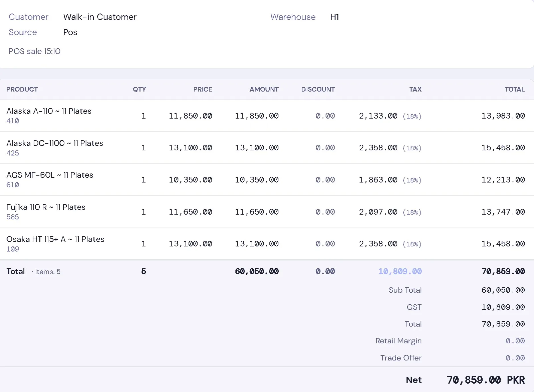
Task: Click the TAX column header
Action: click(416, 89)
